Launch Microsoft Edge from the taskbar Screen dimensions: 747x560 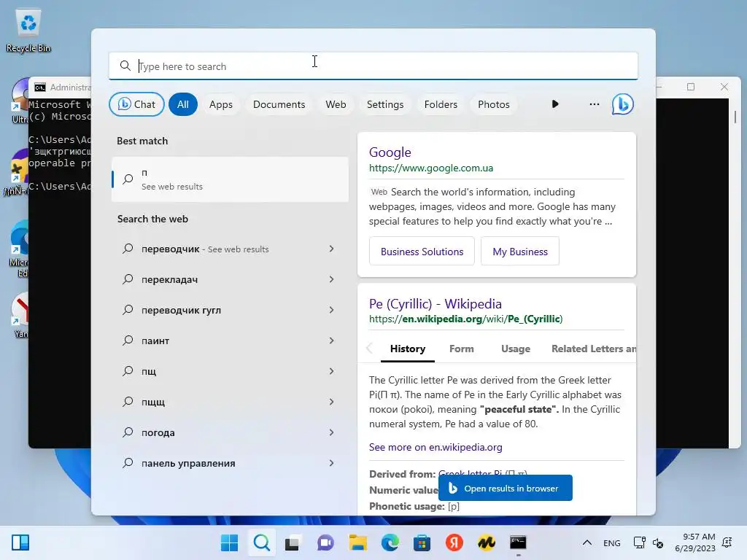click(390, 542)
